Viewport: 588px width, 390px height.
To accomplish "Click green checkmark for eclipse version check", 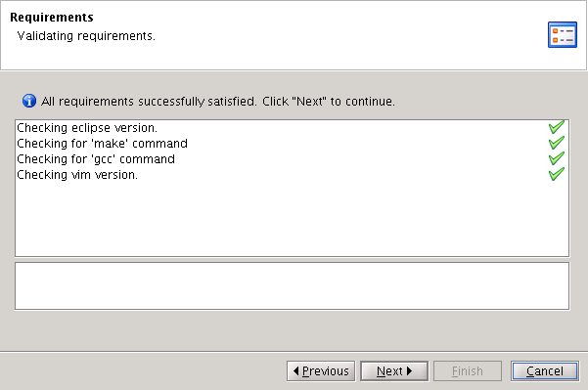I will tap(557, 127).
